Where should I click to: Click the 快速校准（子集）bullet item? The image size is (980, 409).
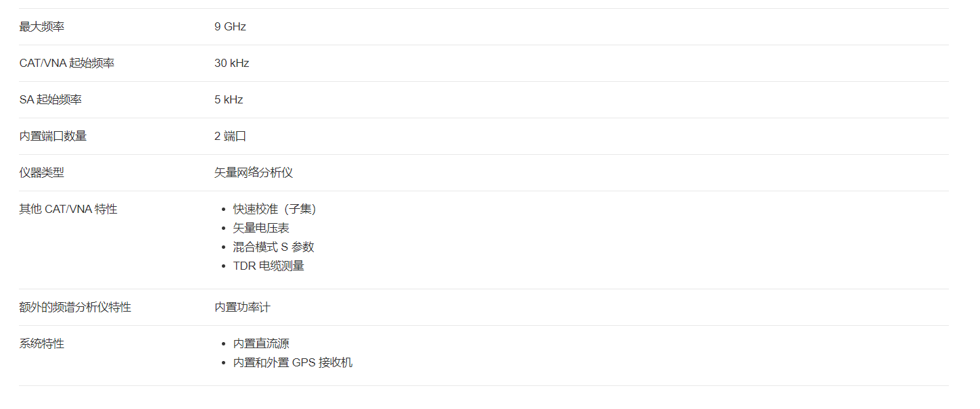tap(275, 210)
